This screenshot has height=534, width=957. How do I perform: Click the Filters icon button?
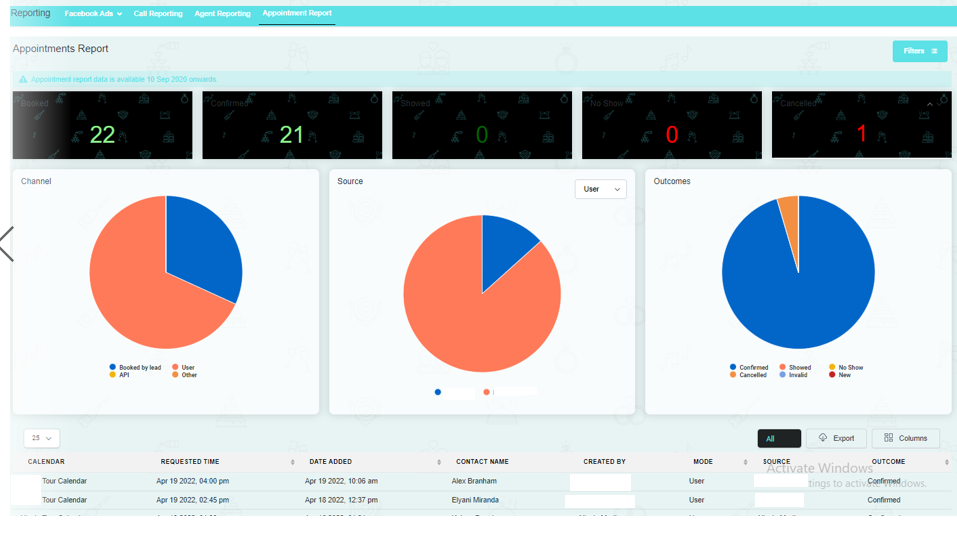pos(920,51)
